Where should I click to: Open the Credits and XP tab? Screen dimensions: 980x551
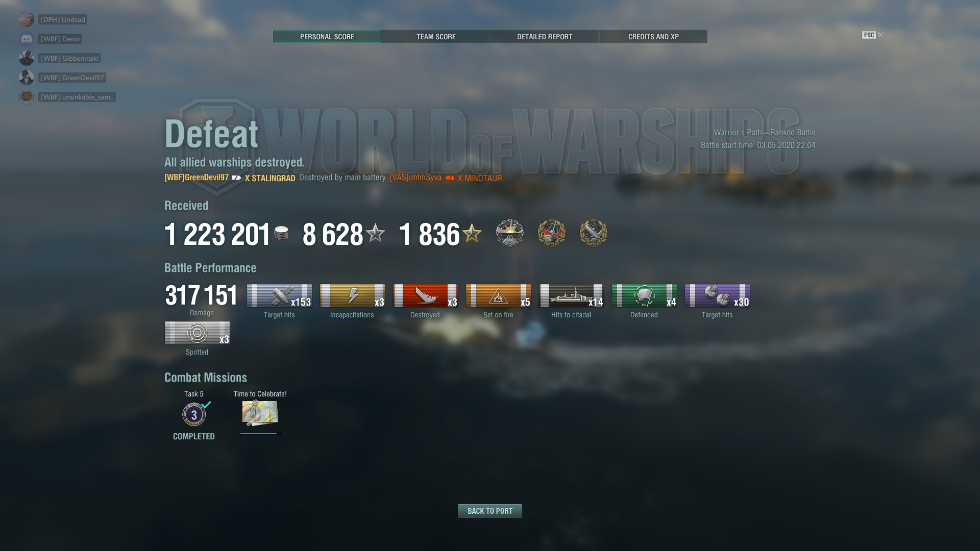pos(653,37)
